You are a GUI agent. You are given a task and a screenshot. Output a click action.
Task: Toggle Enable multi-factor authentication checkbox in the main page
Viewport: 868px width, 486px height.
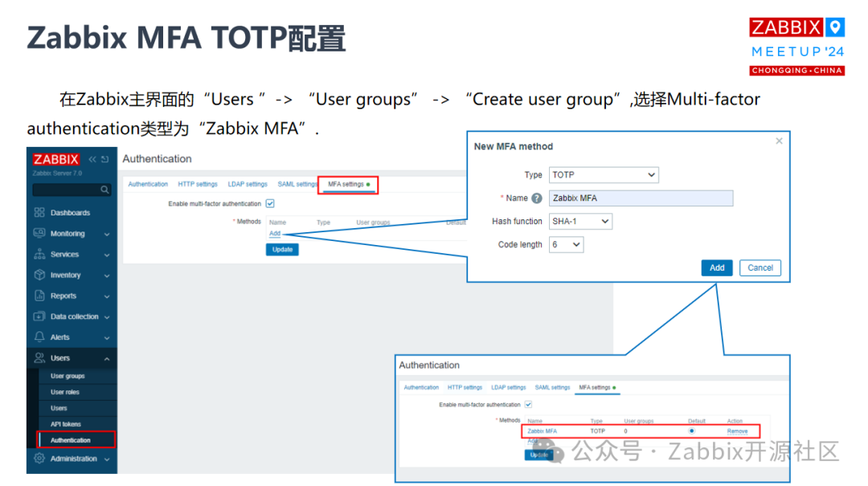tap(270, 203)
